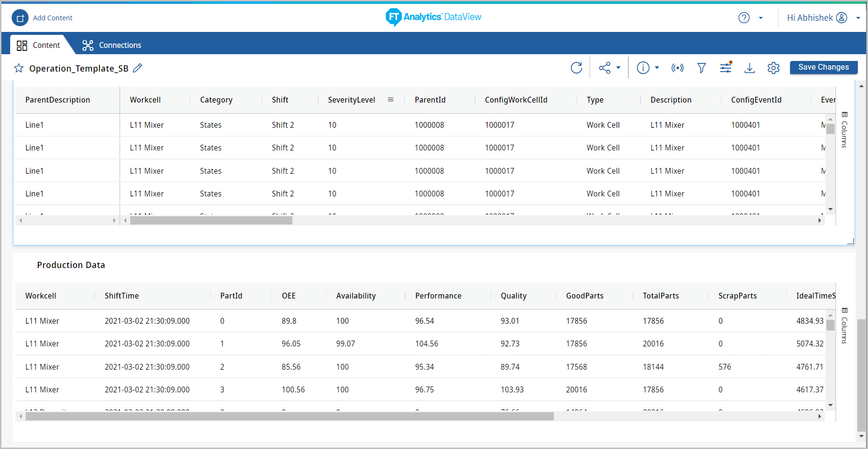Click the upper table's horizontal scrollbar thumb
This screenshot has height=449, width=868.
(x=211, y=221)
